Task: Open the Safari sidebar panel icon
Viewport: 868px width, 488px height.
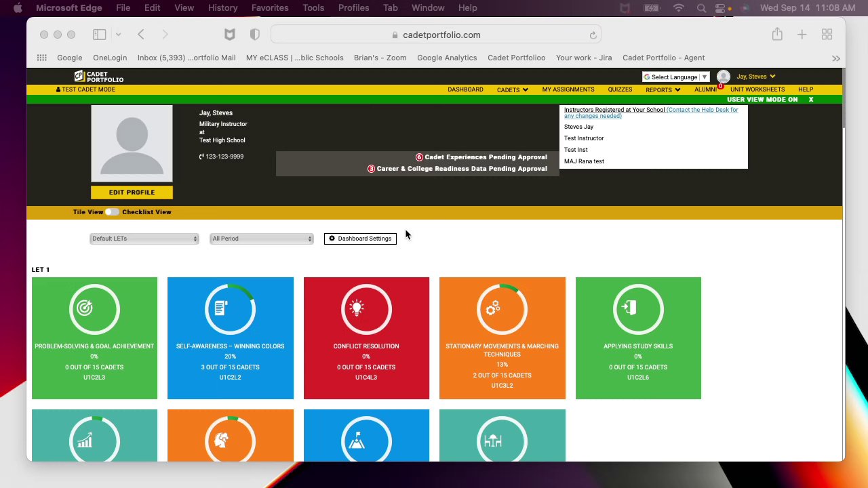Action: point(100,35)
